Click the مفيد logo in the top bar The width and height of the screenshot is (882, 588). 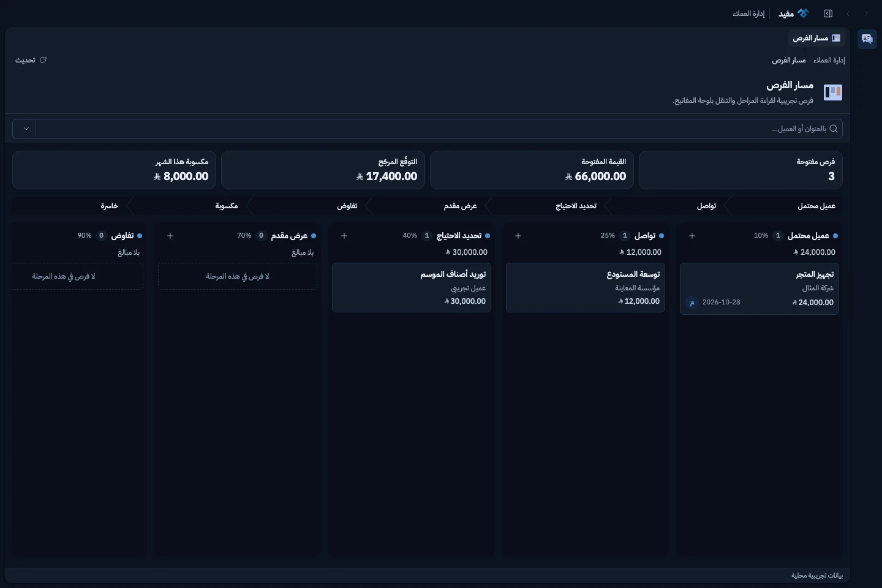pyautogui.click(x=794, y=13)
